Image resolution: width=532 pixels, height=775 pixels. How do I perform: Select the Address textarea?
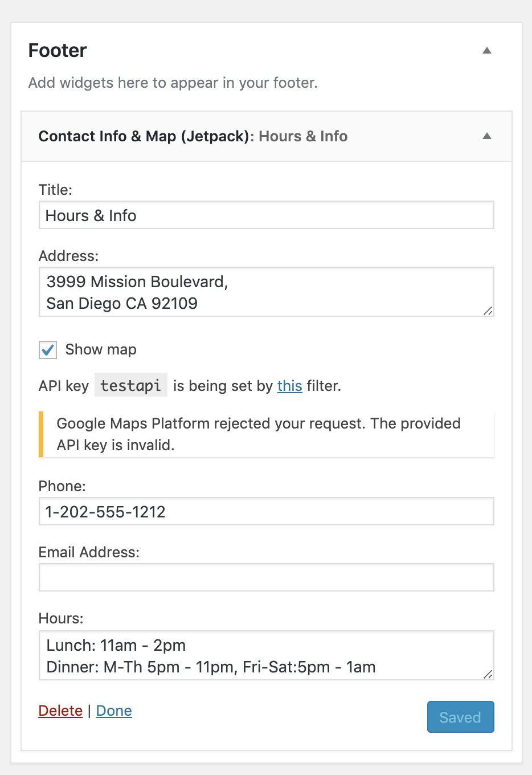click(266, 292)
